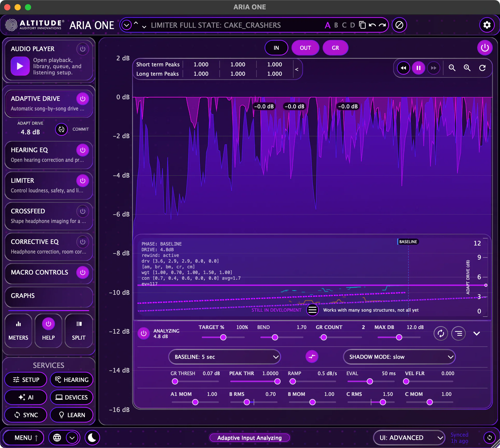
Task: Open the adaptive drive list options icon
Action: [x=459, y=333]
